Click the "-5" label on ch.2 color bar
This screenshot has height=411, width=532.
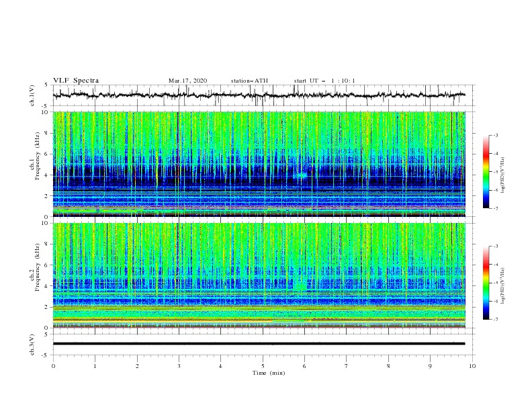point(495,283)
